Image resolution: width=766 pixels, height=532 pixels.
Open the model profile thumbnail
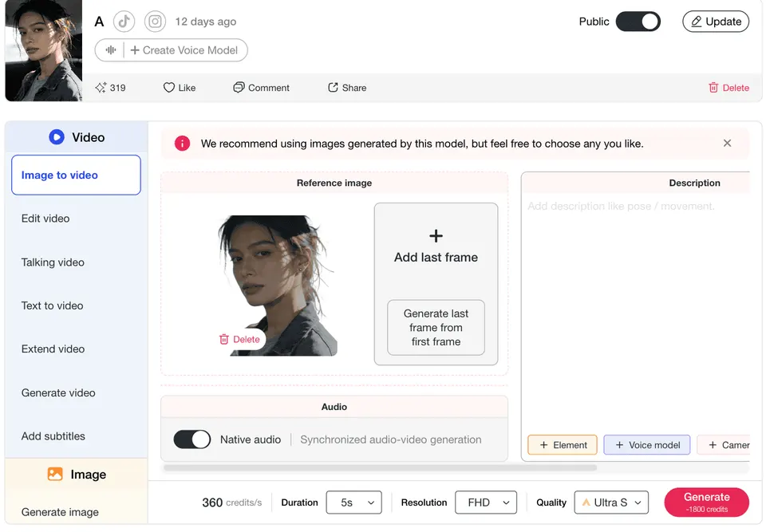coord(43,50)
